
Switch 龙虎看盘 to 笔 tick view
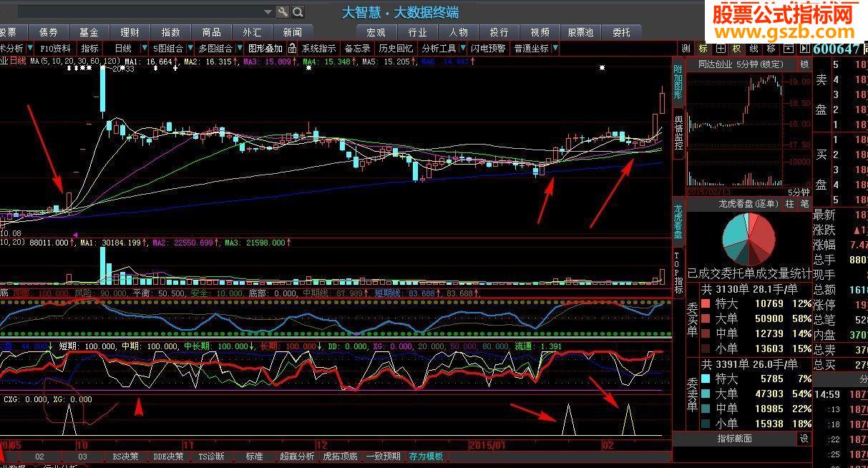tap(804, 204)
